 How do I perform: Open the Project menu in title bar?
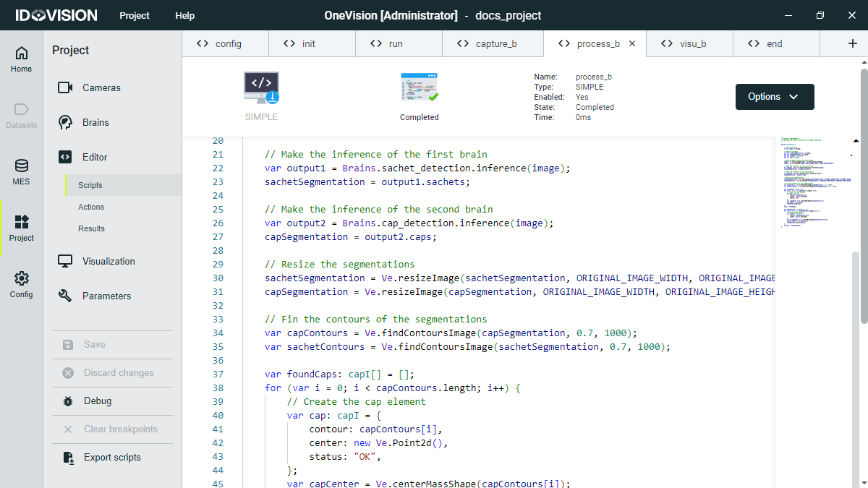click(135, 15)
